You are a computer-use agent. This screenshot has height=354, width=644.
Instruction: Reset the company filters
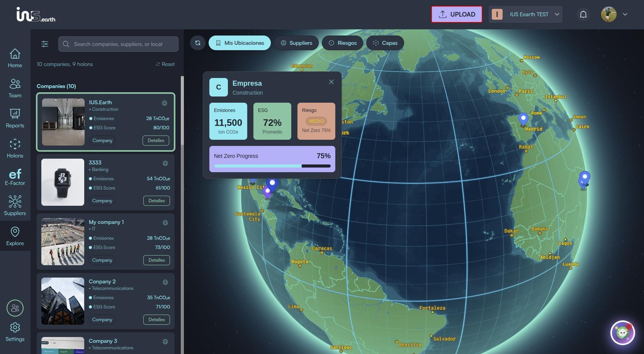click(x=165, y=64)
